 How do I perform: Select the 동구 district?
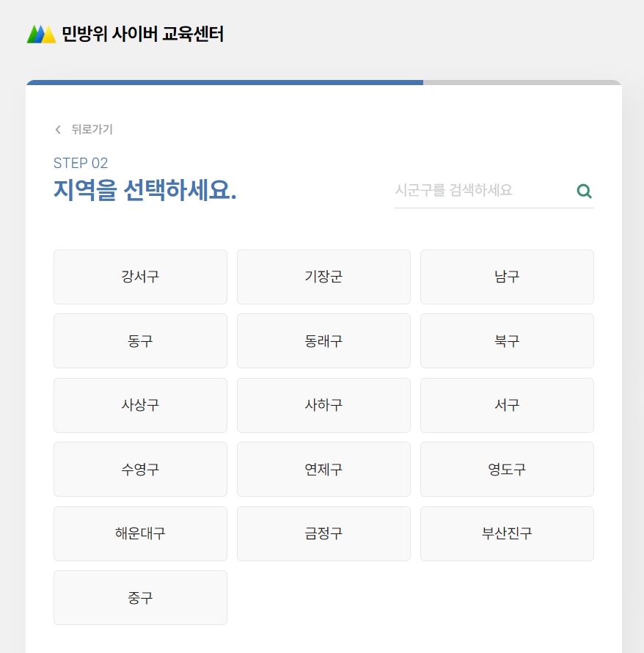tap(140, 340)
